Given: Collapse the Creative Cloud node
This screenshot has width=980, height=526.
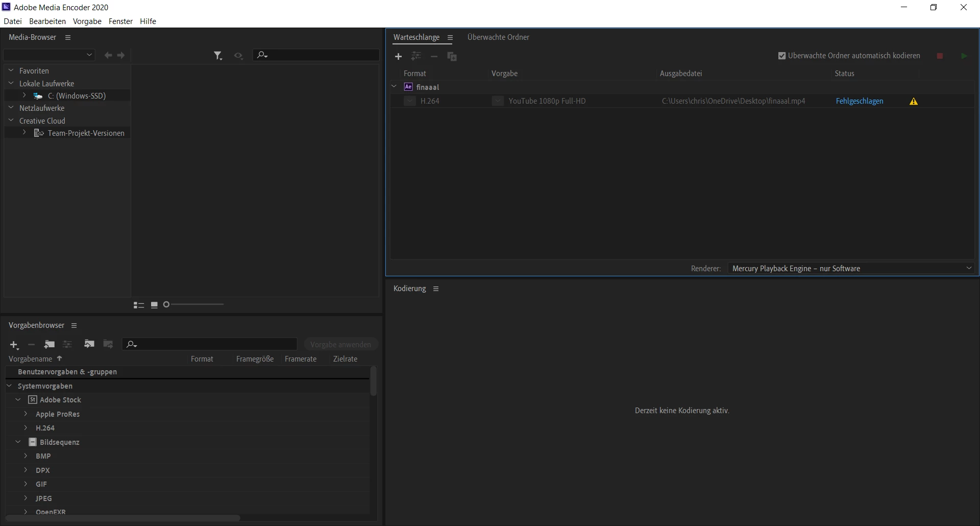Looking at the screenshot, I should click(11, 121).
